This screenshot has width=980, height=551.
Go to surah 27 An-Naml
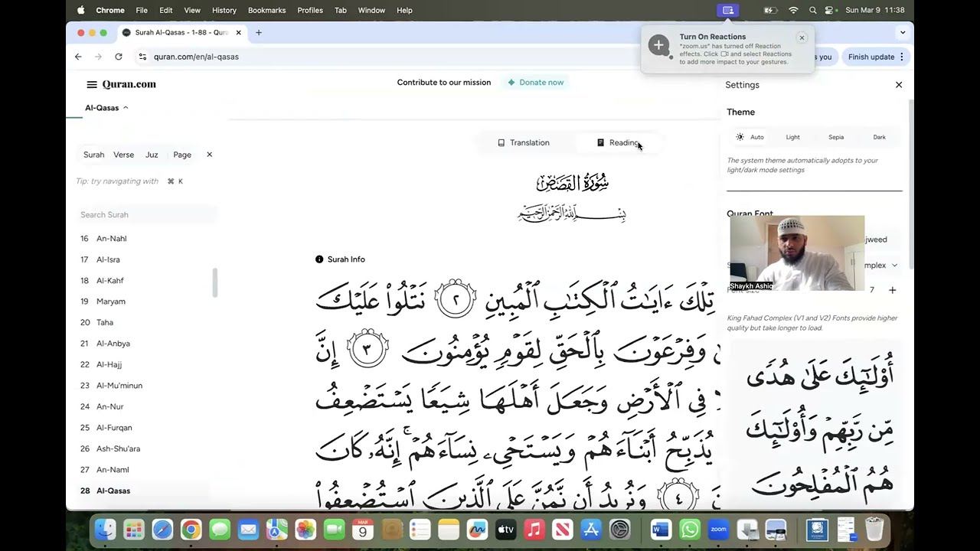click(105, 470)
